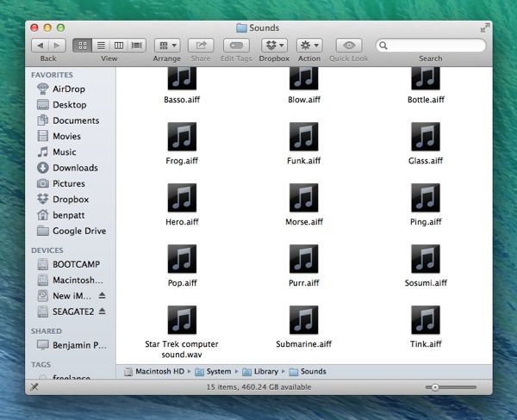The image size is (517, 420).
Task: Open the Arrange dropdown
Action: pos(167,46)
